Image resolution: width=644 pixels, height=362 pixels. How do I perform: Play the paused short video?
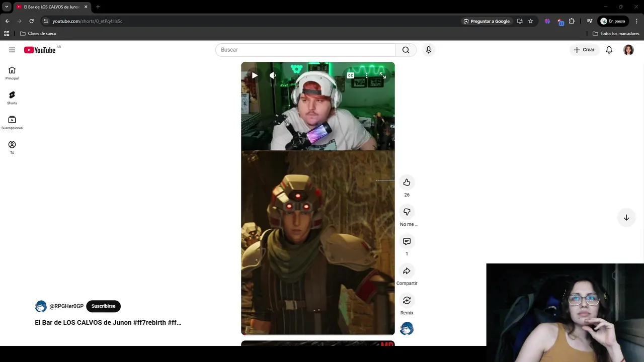255,75
